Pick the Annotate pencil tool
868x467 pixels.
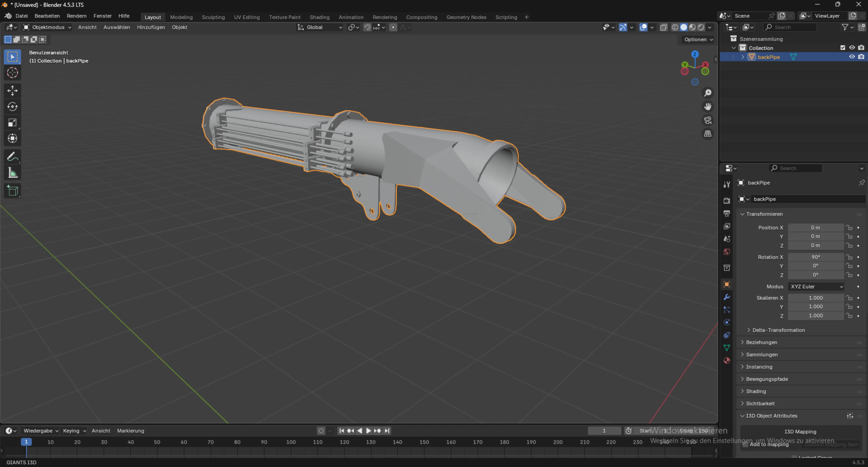click(x=12, y=157)
